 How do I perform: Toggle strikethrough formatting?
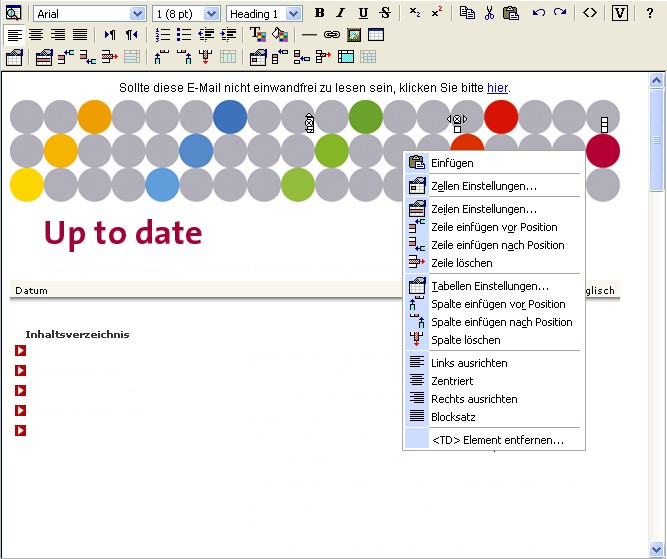[x=385, y=13]
